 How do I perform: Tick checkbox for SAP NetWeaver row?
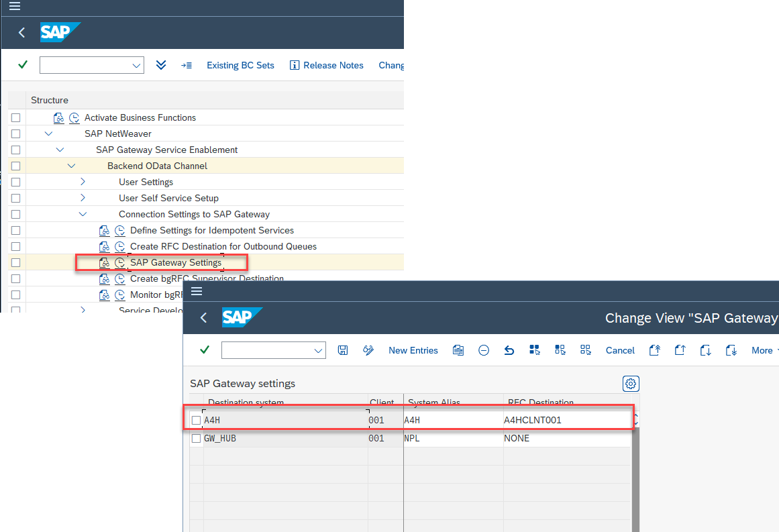16,134
